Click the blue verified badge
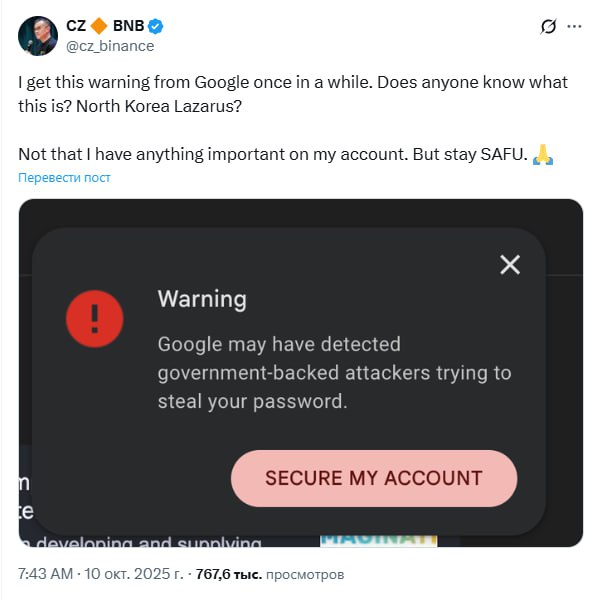This screenshot has height=600, width=600. click(x=158, y=27)
